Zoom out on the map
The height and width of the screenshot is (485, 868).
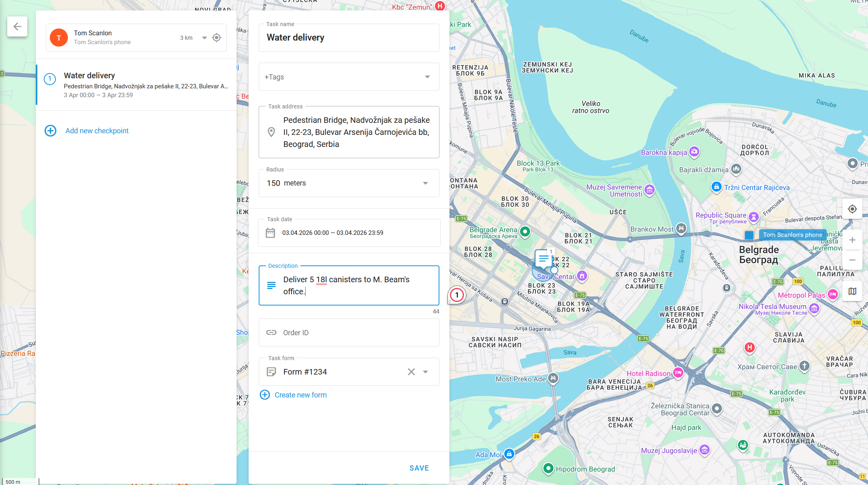coord(852,260)
